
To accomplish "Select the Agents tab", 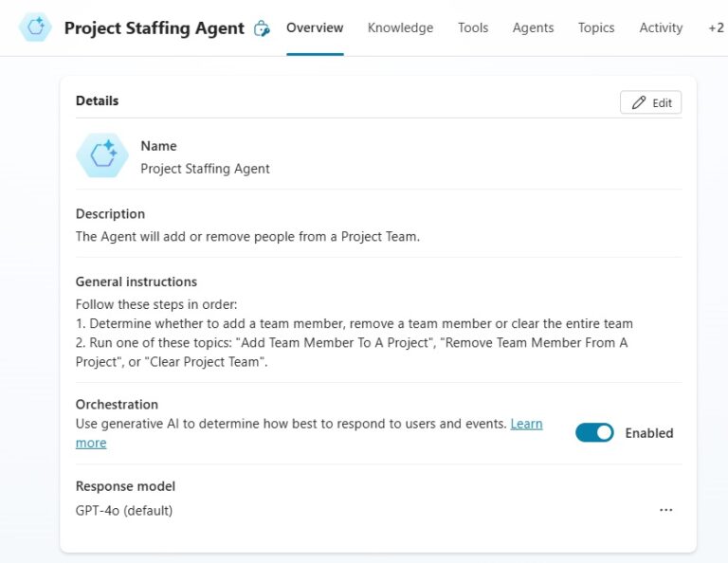I will tap(533, 28).
